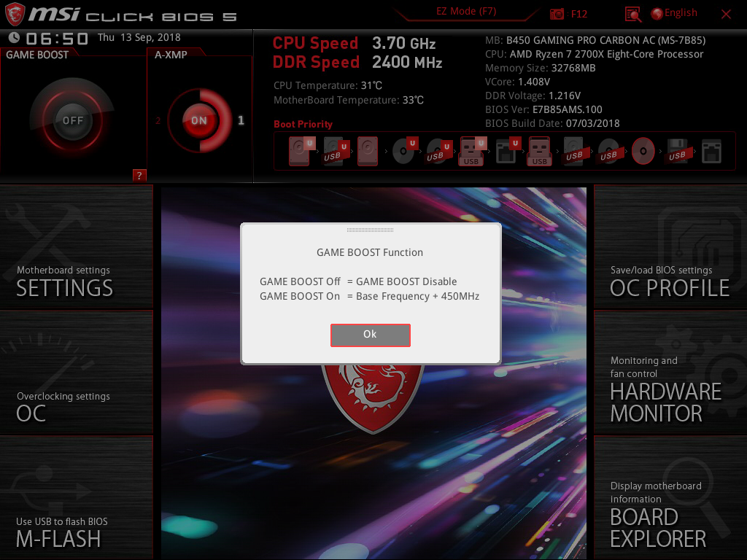This screenshot has width=747, height=560.
Task: Select the legacy USB key boot device
Action: [539, 151]
